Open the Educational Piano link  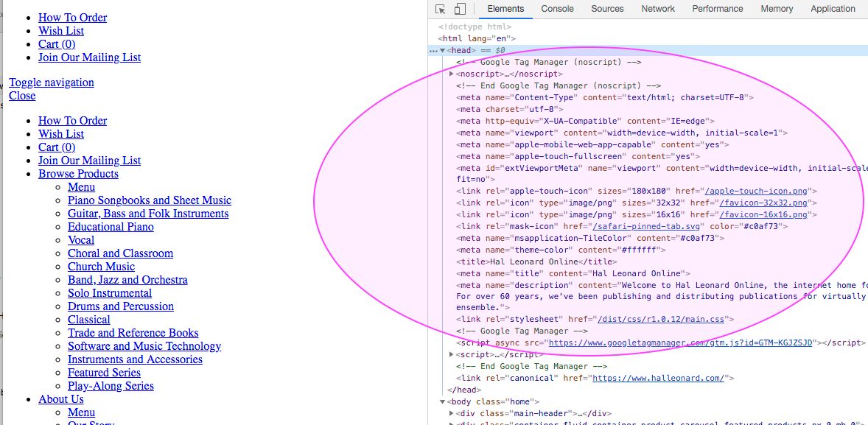[111, 227]
